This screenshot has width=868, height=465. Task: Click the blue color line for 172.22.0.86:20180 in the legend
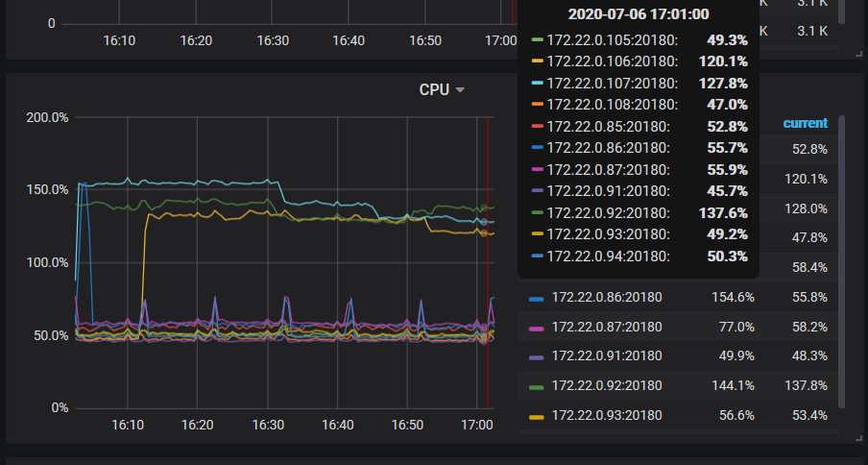537,299
